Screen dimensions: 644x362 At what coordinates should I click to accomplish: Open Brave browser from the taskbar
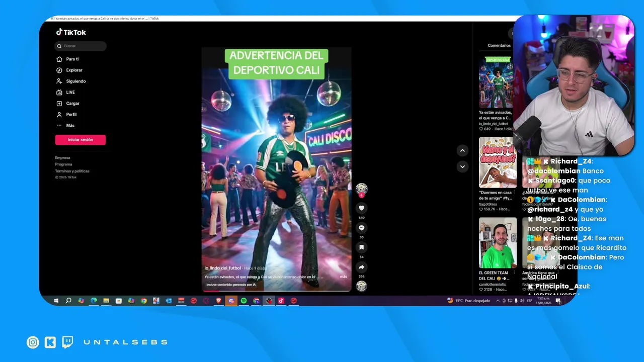[x=219, y=301]
